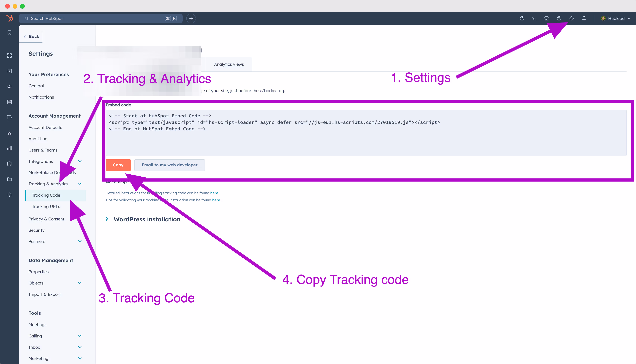The width and height of the screenshot is (636, 364).
Task: Click the search magnifier icon
Action: pyautogui.click(x=27, y=18)
